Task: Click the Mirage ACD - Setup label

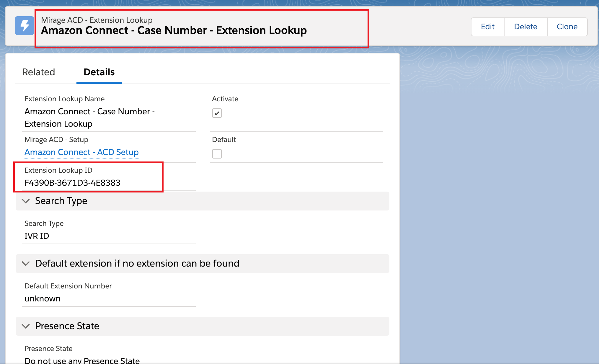Action: 56,140
